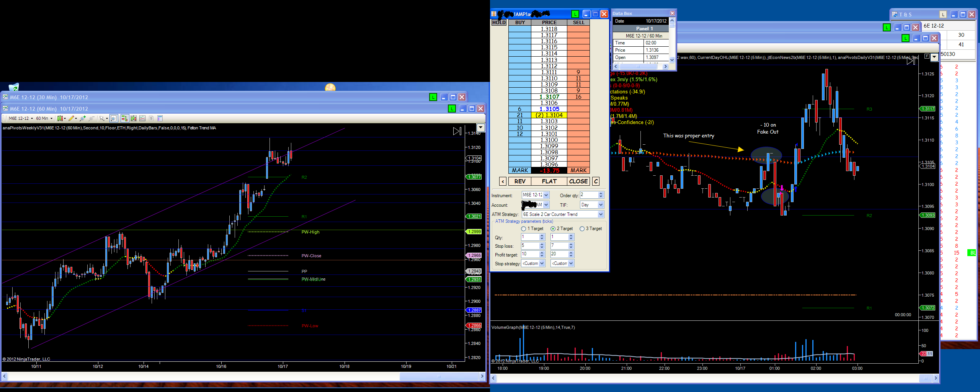Select the 1 Target radio button
The image size is (980, 392).
pos(523,229)
